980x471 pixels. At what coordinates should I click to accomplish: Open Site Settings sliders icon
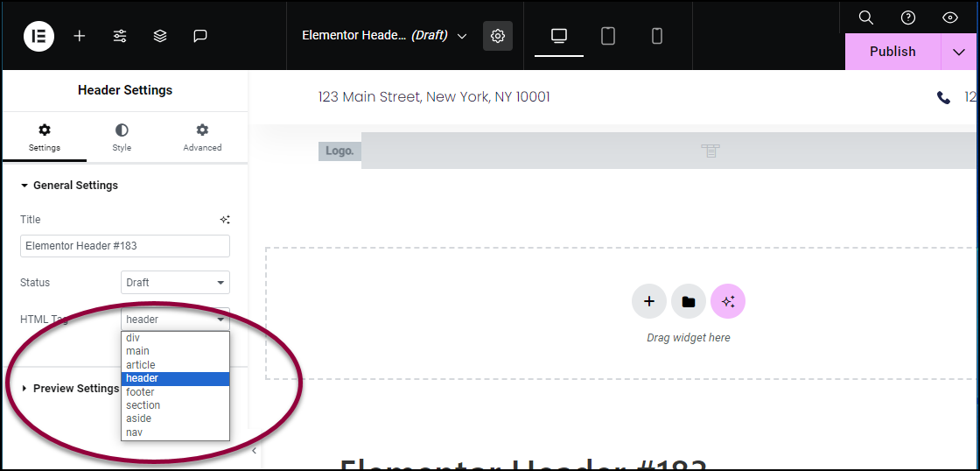coord(119,36)
